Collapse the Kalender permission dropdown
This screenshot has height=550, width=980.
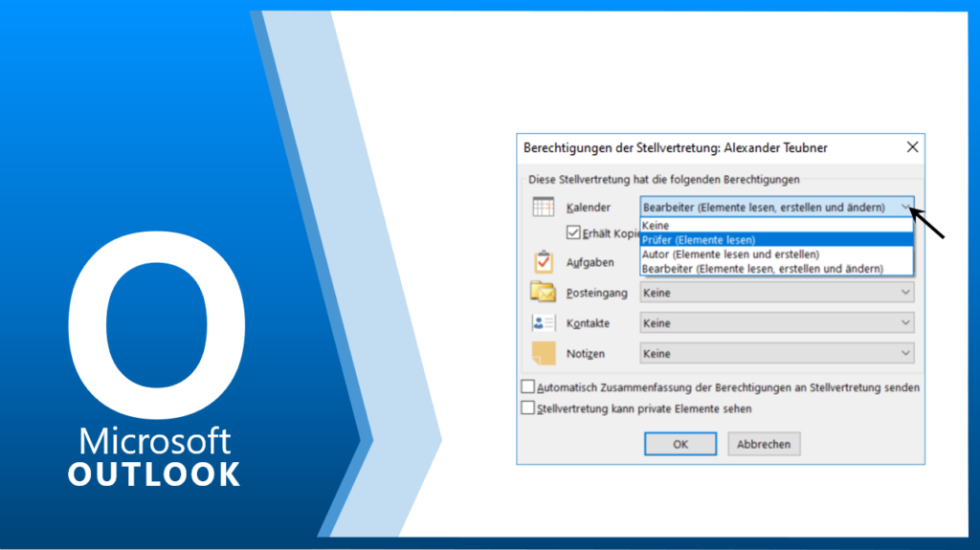905,207
